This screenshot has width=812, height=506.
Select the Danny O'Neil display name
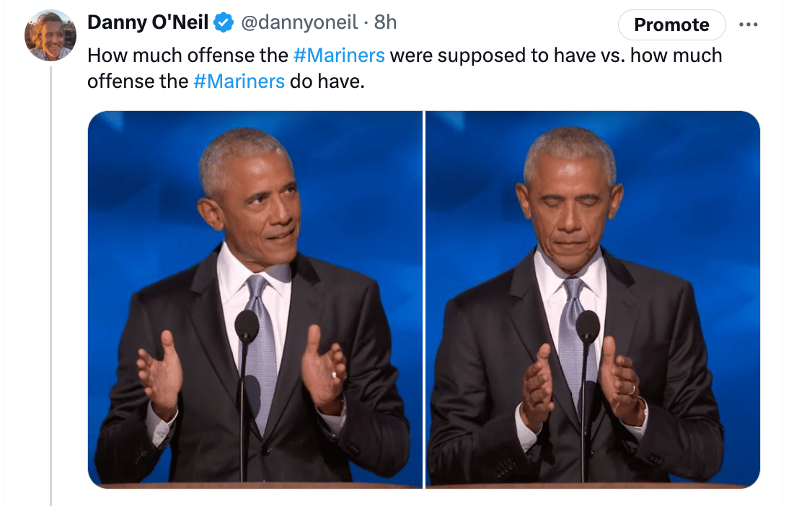(148, 23)
